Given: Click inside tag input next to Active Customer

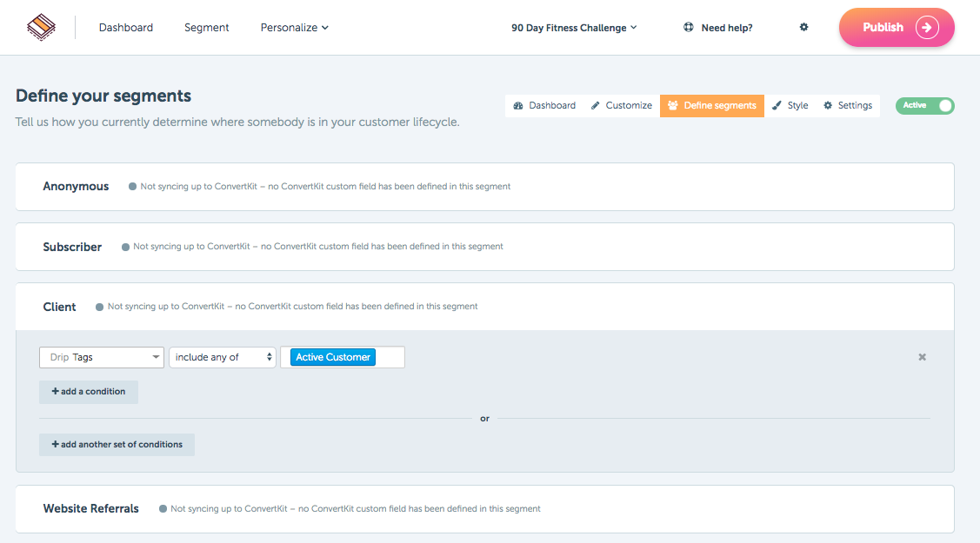Looking at the screenshot, I should (x=390, y=357).
